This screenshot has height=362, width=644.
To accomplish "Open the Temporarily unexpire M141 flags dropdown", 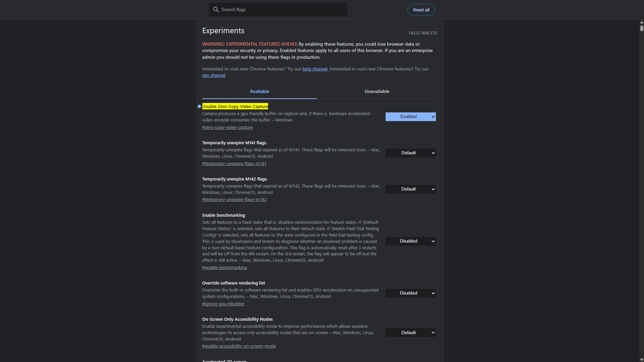I will [x=410, y=153].
